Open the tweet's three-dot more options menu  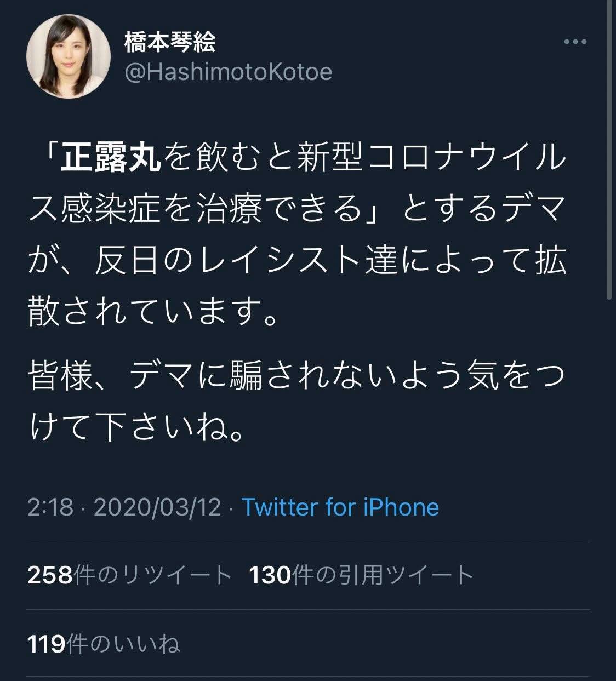point(575,42)
